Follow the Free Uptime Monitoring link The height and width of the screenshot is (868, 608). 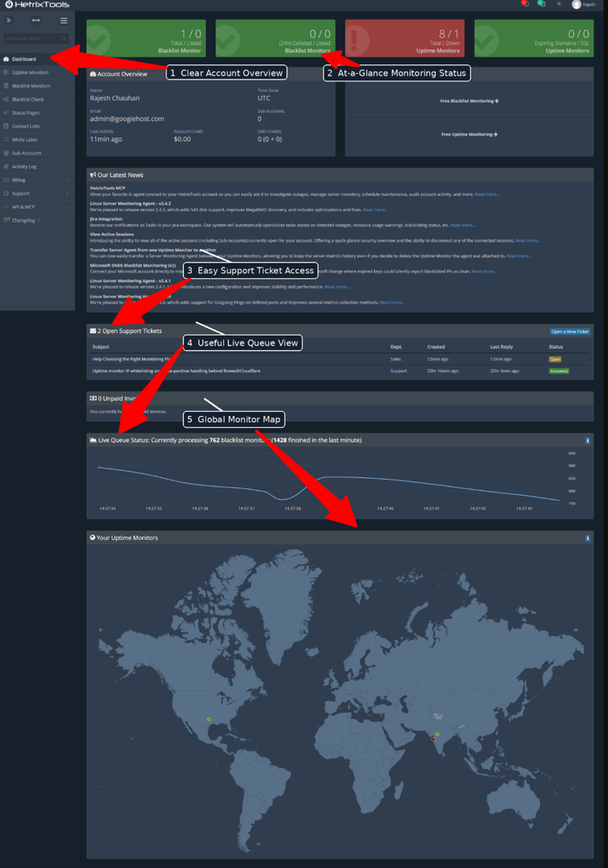coord(470,135)
